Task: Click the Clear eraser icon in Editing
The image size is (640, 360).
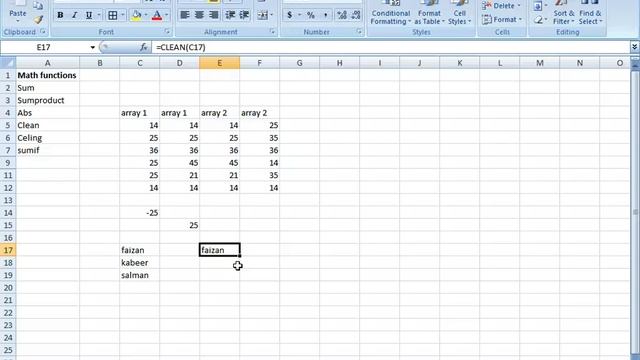Action: click(x=538, y=19)
